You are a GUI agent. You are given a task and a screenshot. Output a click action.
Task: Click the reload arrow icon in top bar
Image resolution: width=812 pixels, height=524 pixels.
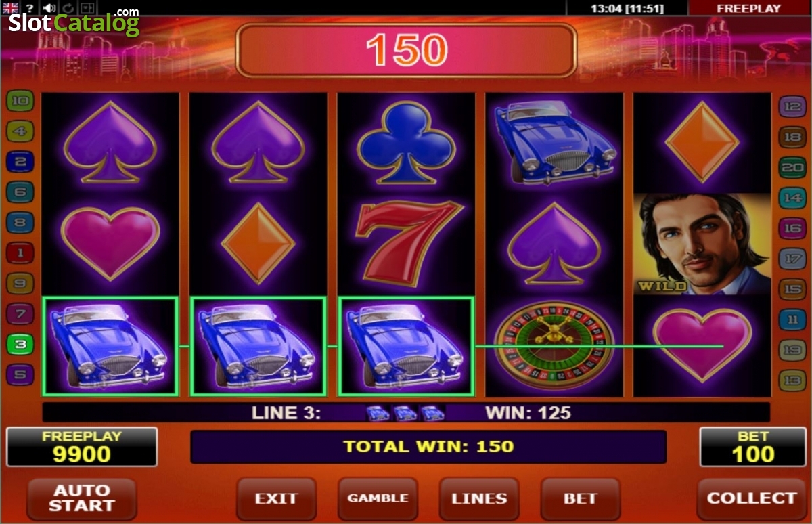[x=69, y=8]
